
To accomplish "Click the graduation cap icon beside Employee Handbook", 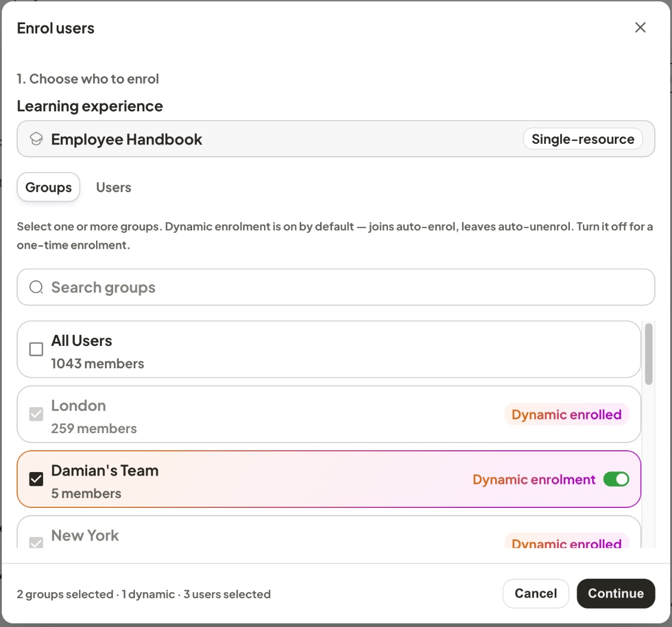I will point(37,139).
